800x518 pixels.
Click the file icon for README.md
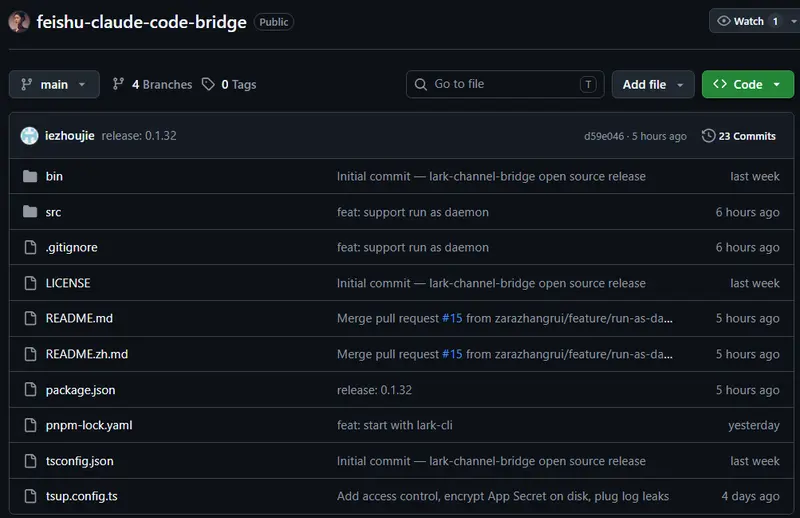coord(31,318)
